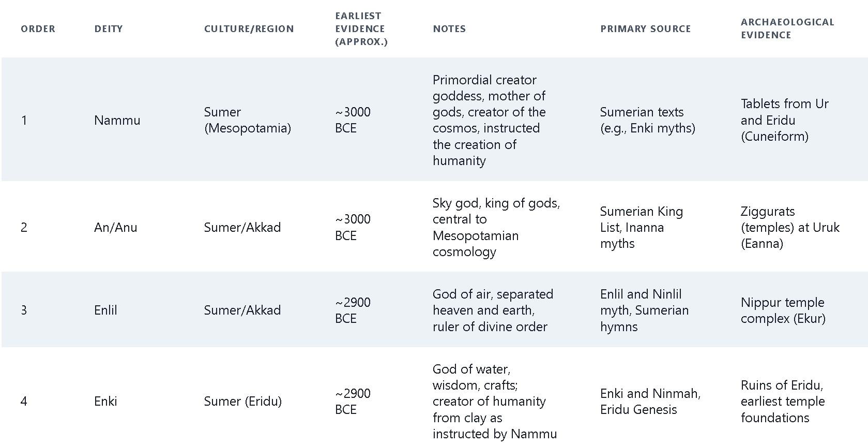Click the Enki deity name

(105, 401)
